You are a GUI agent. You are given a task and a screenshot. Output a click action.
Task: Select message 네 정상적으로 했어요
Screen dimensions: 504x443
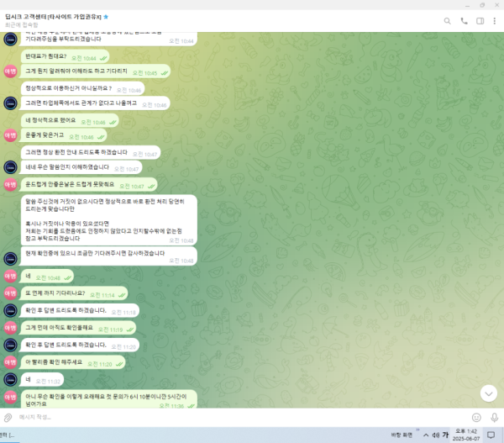70,121
